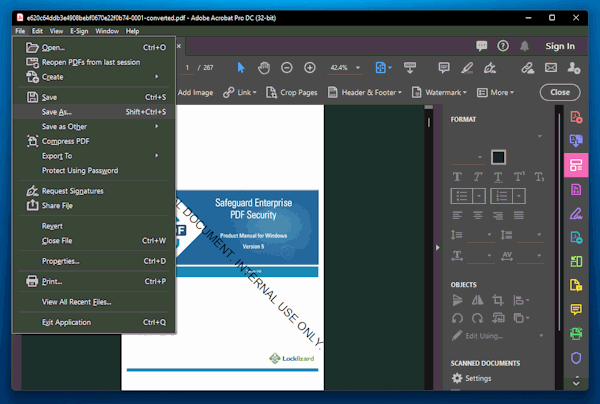This screenshot has width=600, height=404.
Task: Open the Protect shield sidebar tool
Action: (x=576, y=358)
